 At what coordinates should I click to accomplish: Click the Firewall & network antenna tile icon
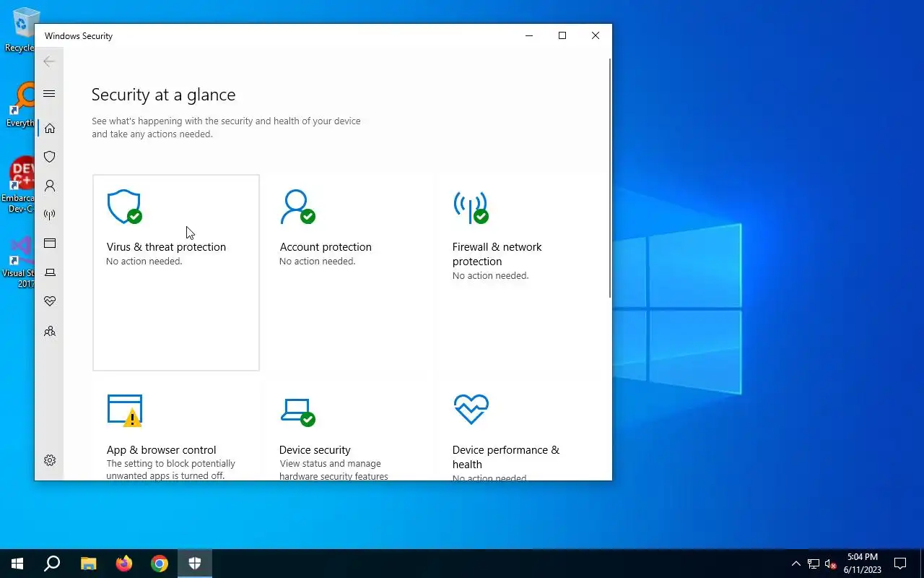(471, 207)
